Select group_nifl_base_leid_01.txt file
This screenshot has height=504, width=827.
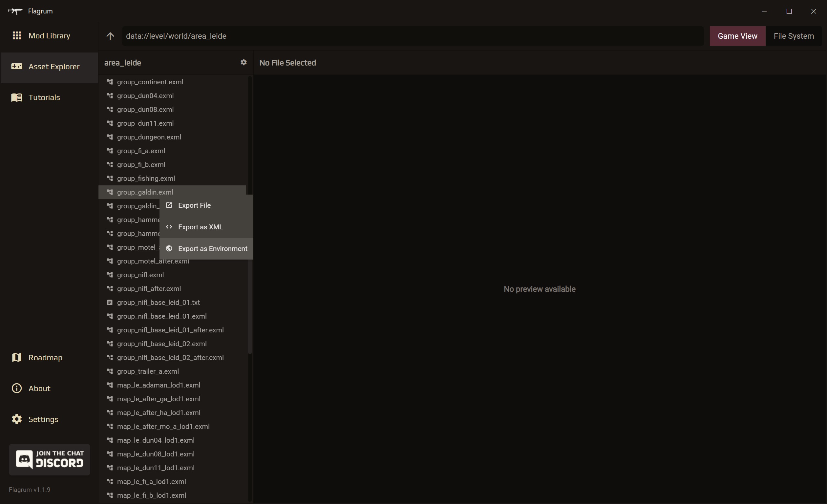[158, 302]
